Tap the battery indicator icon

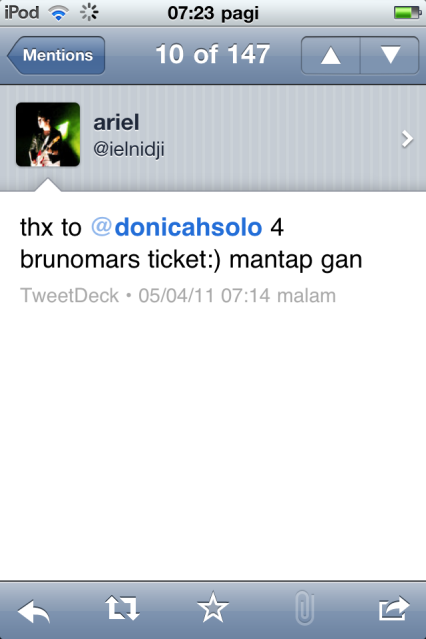(x=407, y=13)
